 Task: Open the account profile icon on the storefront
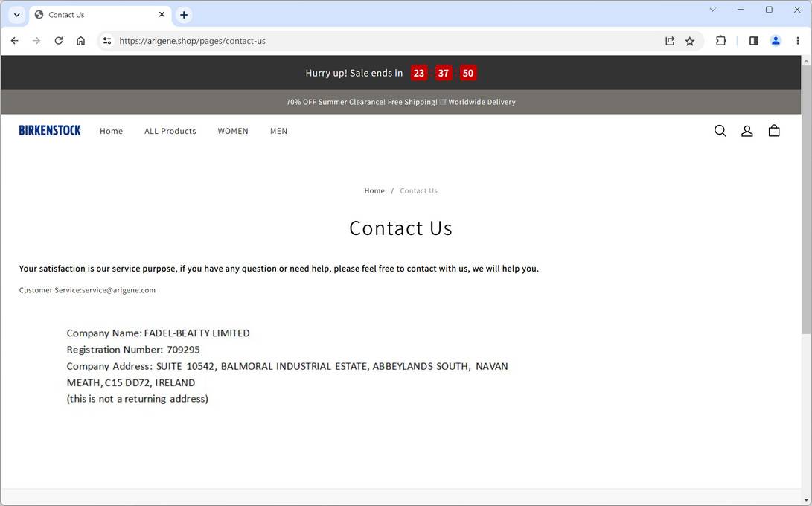pyautogui.click(x=747, y=131)
